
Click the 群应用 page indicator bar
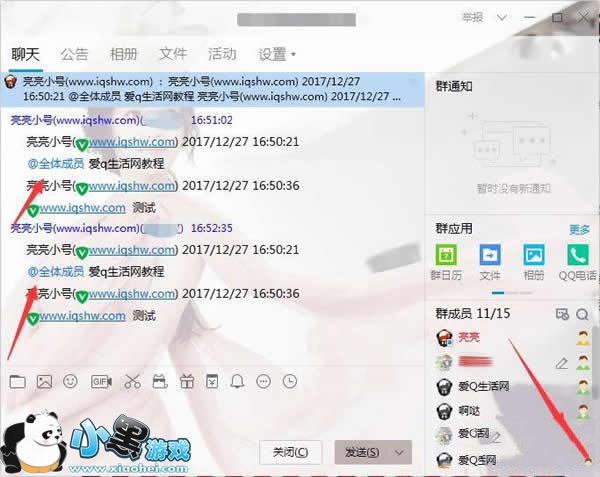point(512,293)
